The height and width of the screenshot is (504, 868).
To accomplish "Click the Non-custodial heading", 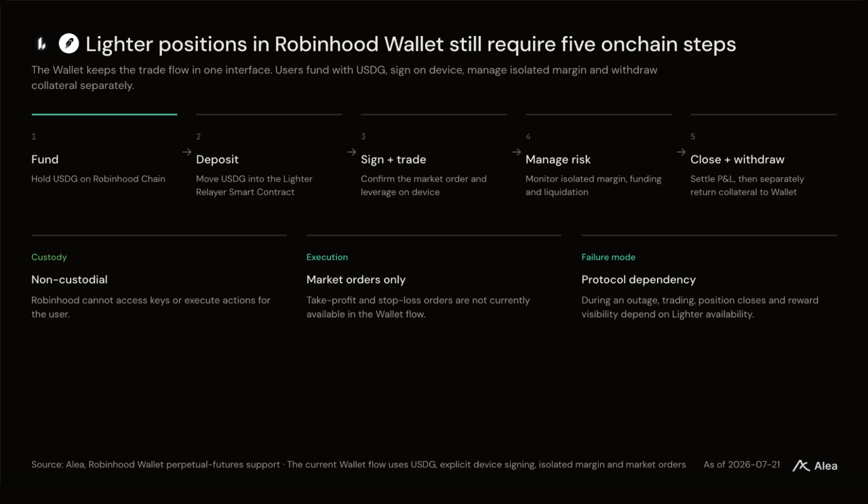I will pyautogui.click(x=69, y=279).
